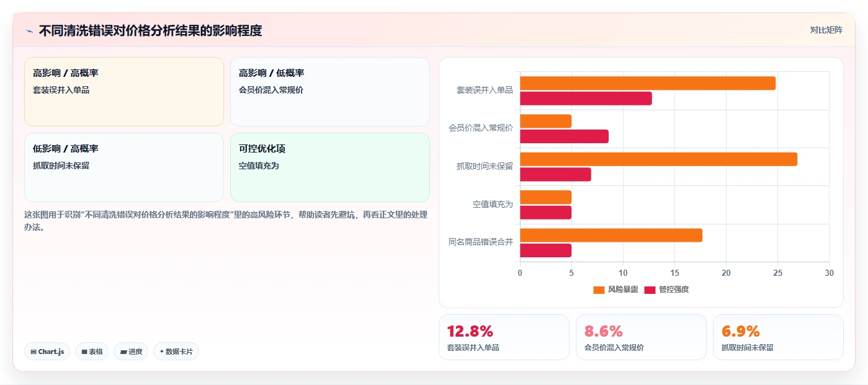Click the x-axis tick value 25
Viewport: 868px width, 385px height.
(x=777, y=273)
